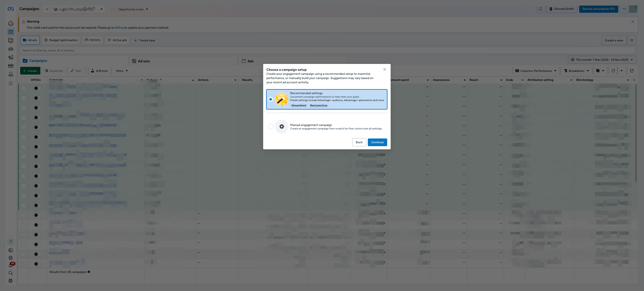Click the megaphone advertising settings icon
The height and width of the screenshot is (291, 644).
[11, 58]
